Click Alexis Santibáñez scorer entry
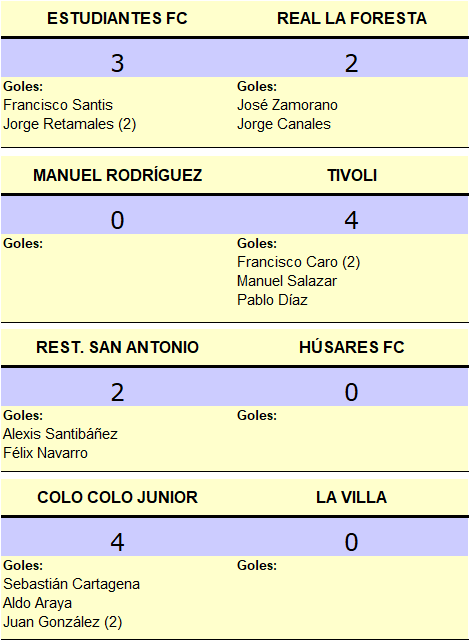The height and width of the screenshot is (640, 469). pyautogui.click(x=60, y=434)
